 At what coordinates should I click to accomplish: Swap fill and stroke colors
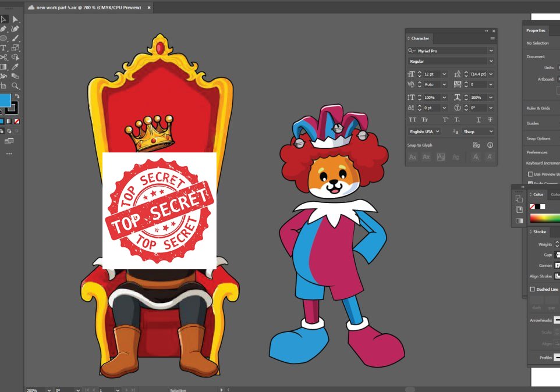coord(17,97)
